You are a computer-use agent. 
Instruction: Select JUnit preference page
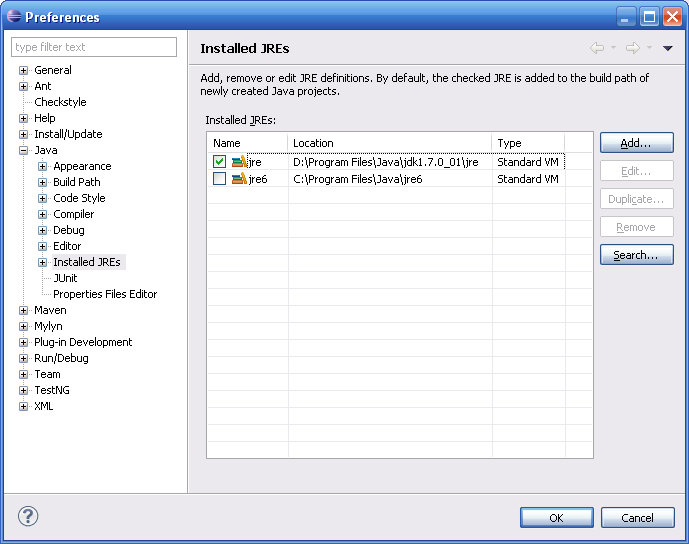pyautogui.click(x=65, y=278)
